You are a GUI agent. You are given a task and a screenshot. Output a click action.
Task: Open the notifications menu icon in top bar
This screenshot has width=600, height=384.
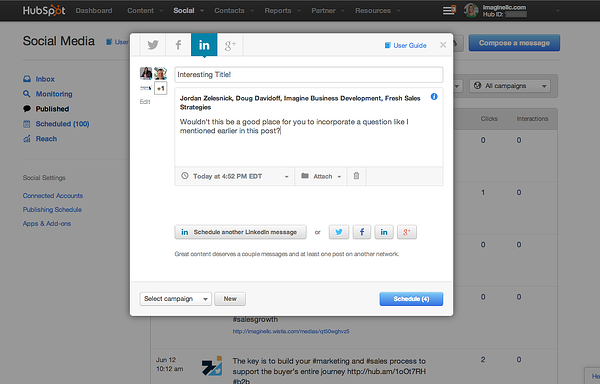pyautogui.click(x=449, y=10)
